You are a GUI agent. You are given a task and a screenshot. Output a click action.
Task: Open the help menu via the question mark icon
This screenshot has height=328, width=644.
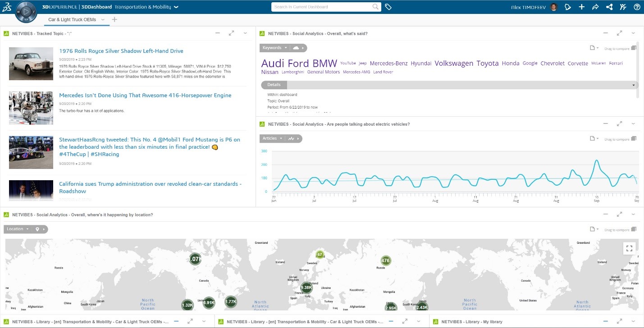pos(636,7)
